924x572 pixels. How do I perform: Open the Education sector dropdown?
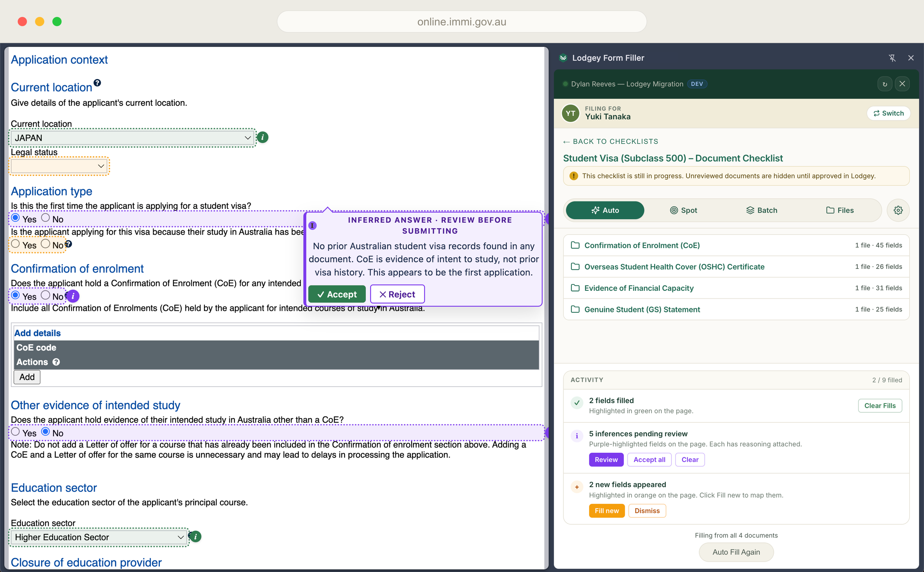tap(99, 537)
